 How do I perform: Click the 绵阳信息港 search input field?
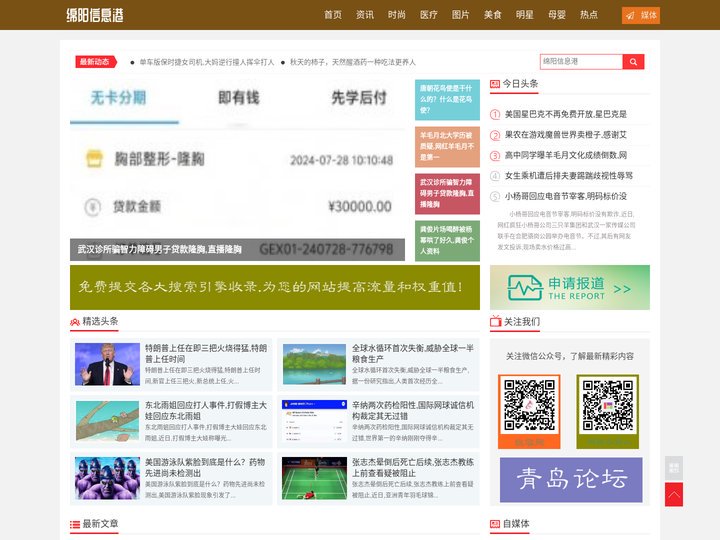point(581,62)
